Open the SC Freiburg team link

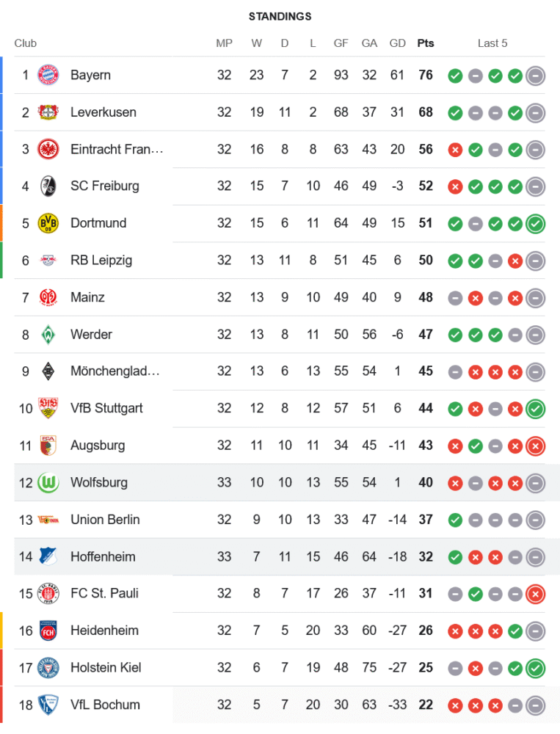tap(104, 186)
